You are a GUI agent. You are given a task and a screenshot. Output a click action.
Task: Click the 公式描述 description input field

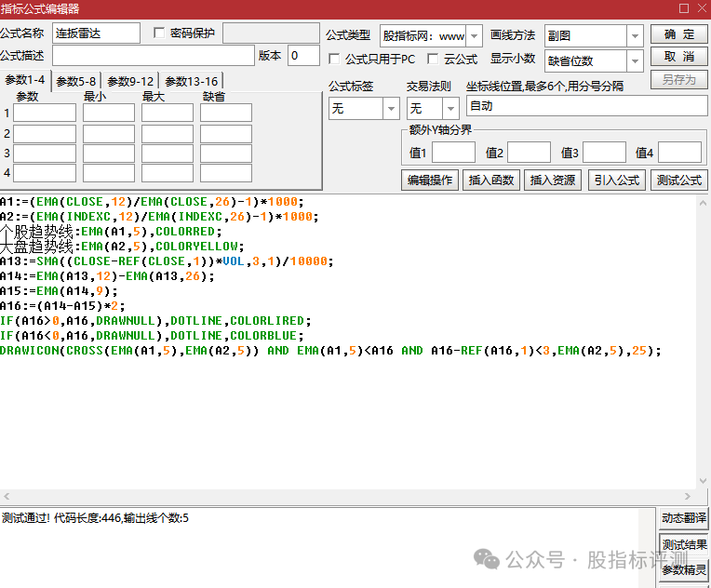(x=154, y=56)
